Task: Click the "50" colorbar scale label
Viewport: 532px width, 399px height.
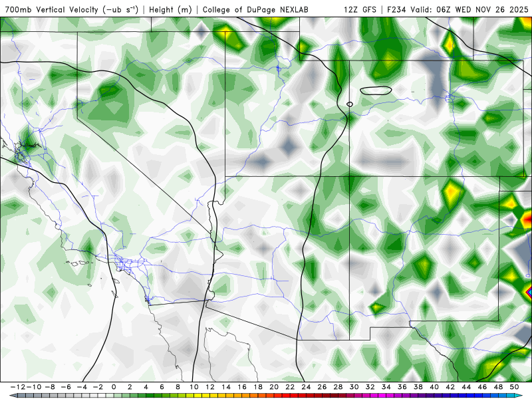Action: pyautogui.click(x=514, y=387)
